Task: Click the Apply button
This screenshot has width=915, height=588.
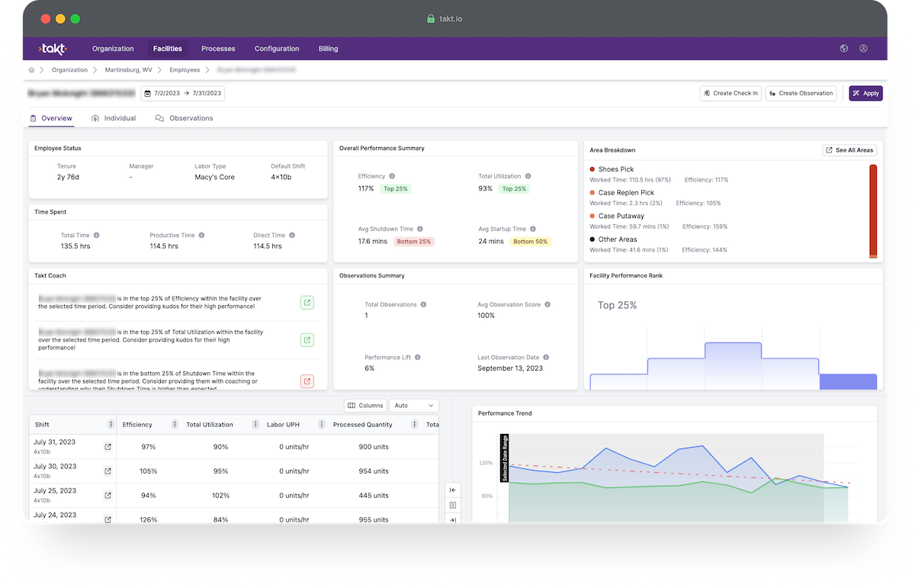Action: 866,93
